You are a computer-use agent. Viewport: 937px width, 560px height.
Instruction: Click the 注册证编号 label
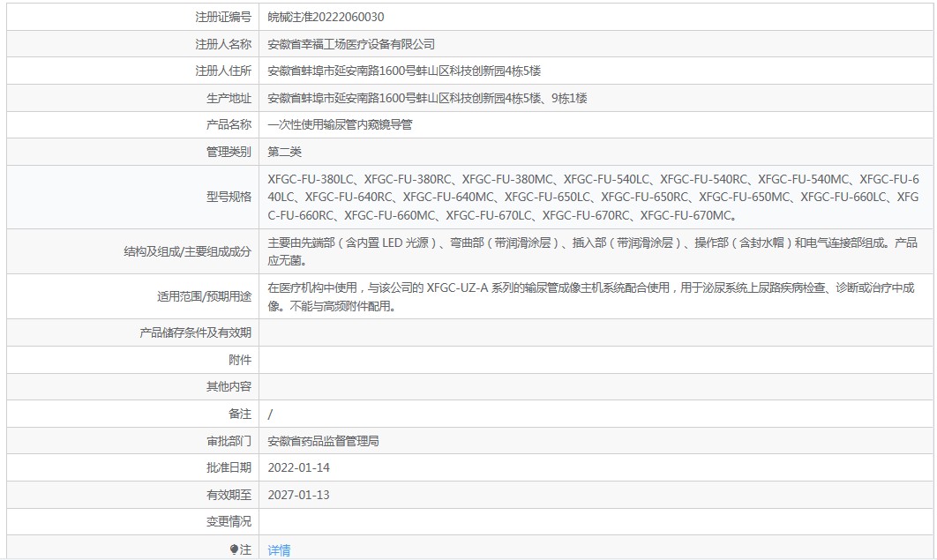[x=223, y=17]
